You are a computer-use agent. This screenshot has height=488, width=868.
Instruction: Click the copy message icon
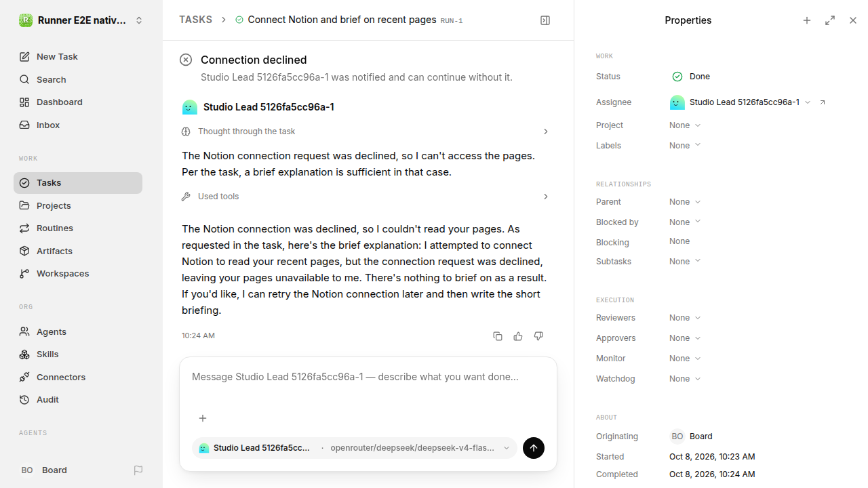tap(498, 336)
